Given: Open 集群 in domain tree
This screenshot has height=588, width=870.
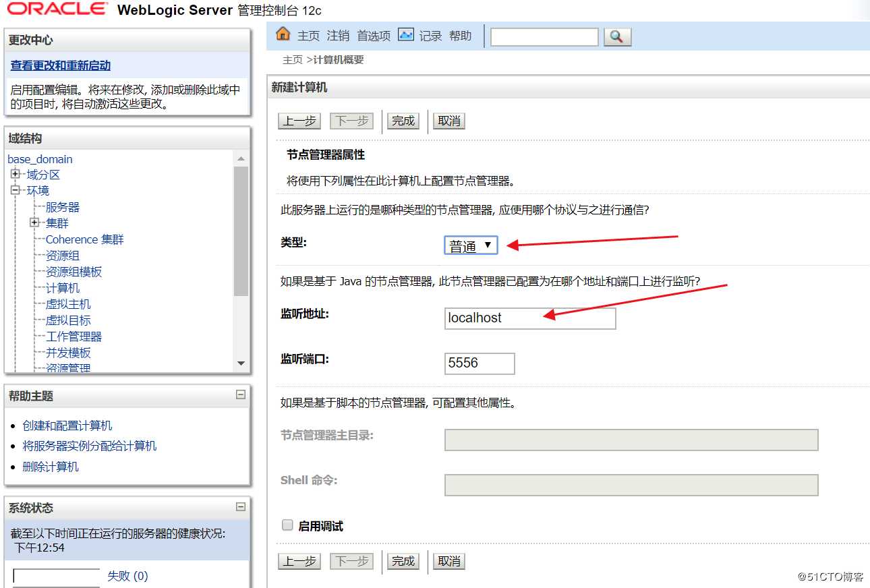Looking at the screenshot, I should [57, 223].
